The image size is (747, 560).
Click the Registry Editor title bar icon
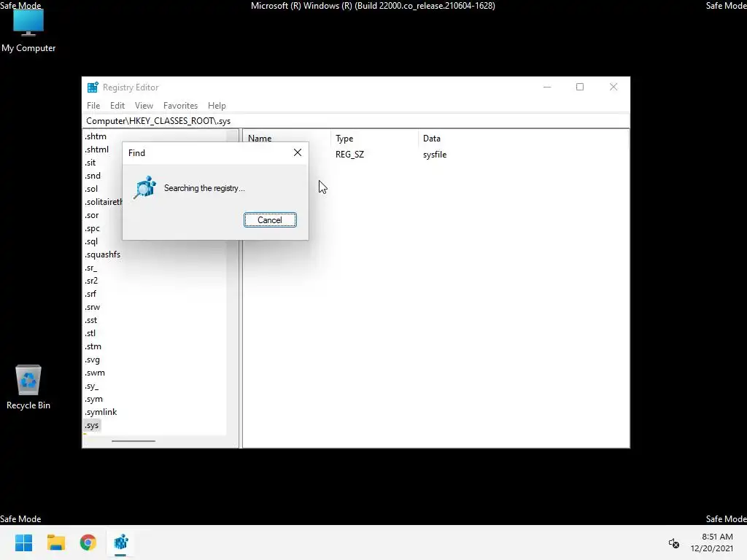point(93,87)
